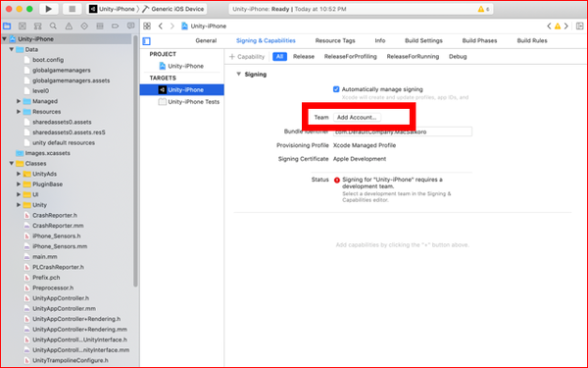Click the Run (play) button

[48, 9]
